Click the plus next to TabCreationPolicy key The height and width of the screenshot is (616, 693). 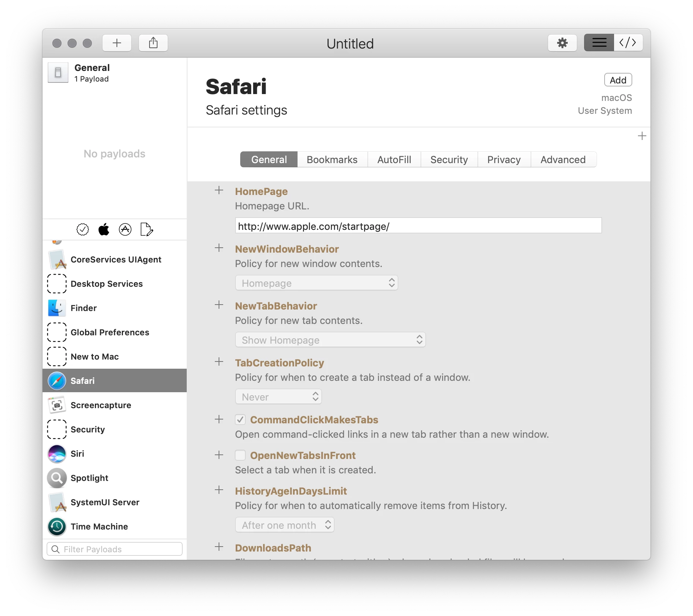click(x=219, y=362)
